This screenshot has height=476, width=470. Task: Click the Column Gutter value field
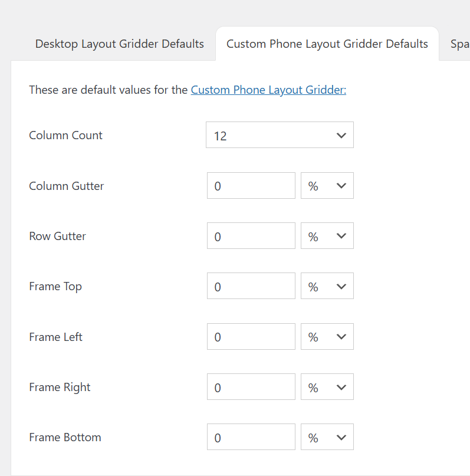coord(251,186)
